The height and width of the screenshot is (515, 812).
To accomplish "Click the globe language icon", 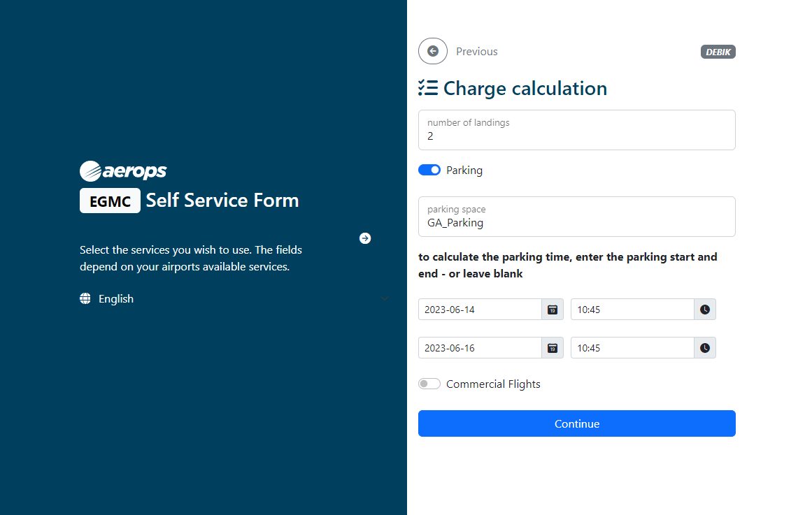I will [85, 298].
